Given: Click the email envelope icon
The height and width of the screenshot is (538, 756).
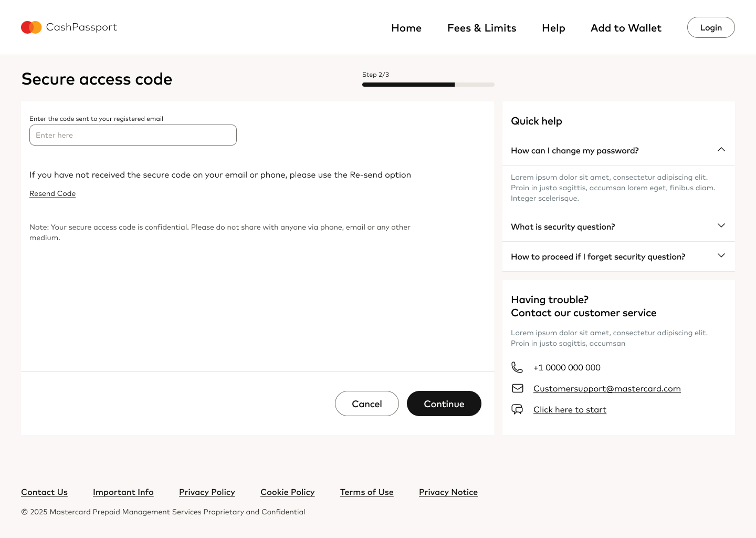Looking at the screenshot, I should [x=518, y=388].
